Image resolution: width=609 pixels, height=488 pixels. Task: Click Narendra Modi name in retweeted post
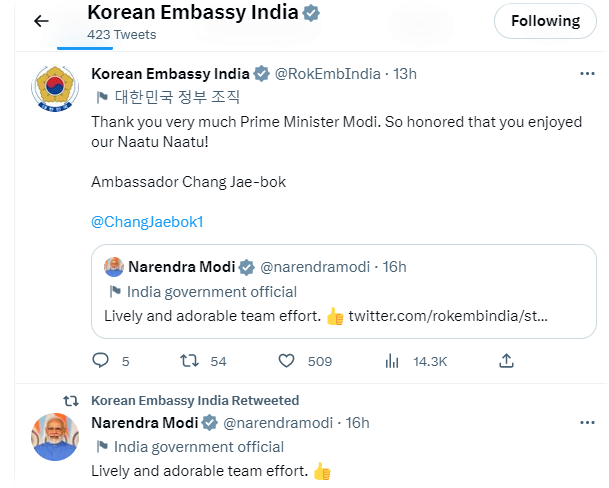pos(144,423)
